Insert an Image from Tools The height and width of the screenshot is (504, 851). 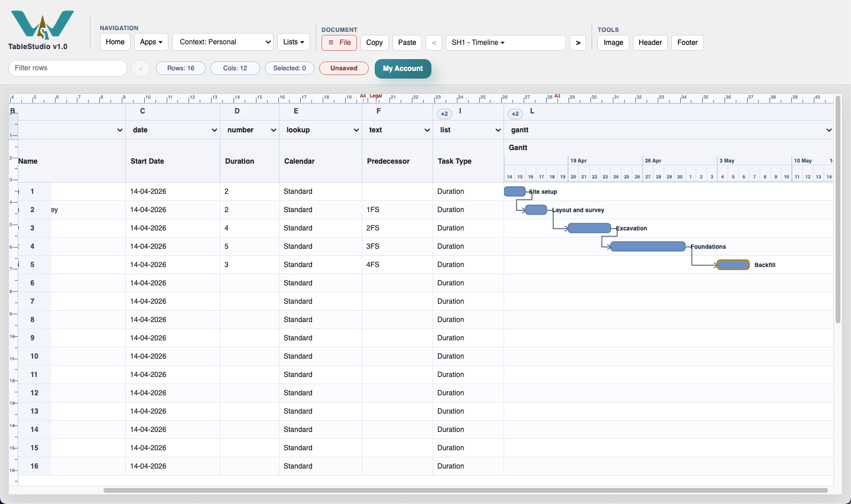(613, 43)
